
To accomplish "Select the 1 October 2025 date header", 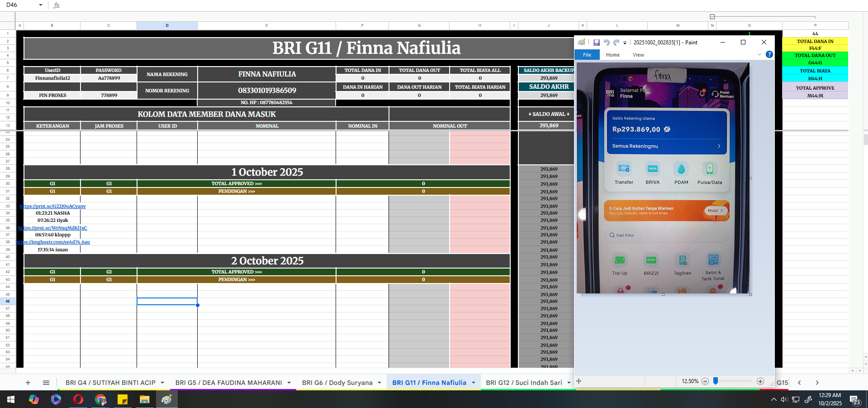I will click(267, 172).
